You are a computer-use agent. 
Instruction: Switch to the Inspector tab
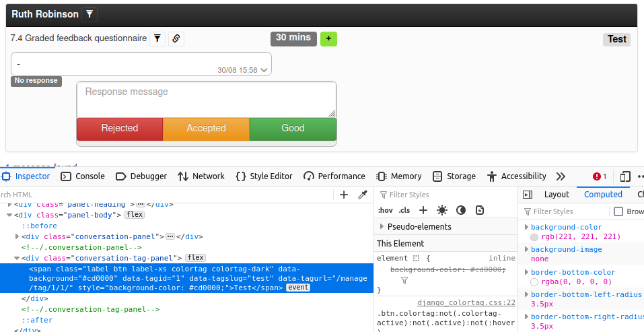26,176
